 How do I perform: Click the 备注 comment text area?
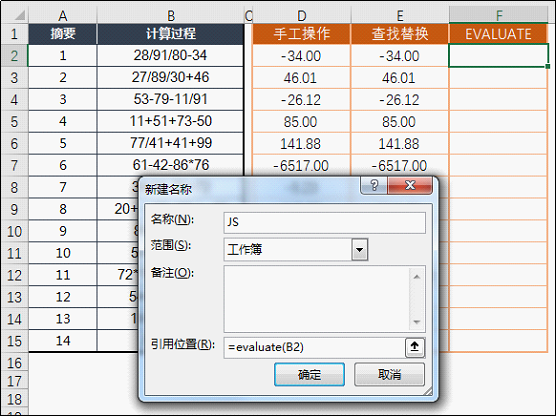point(324,299)
